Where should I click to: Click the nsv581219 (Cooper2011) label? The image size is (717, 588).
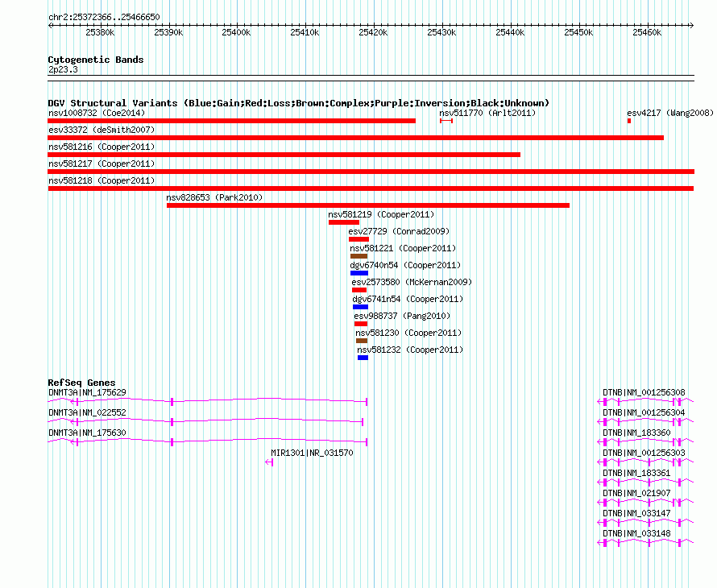click(x=381, y=214)
